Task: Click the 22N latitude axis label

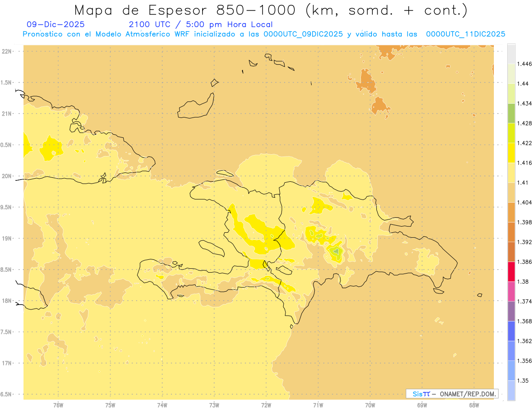Action: click(6, 51)
